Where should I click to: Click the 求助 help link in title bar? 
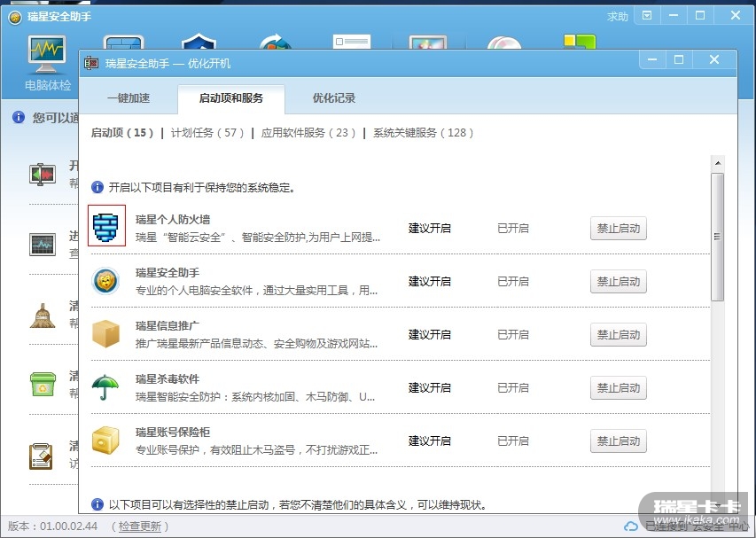[x=617, y=17]
